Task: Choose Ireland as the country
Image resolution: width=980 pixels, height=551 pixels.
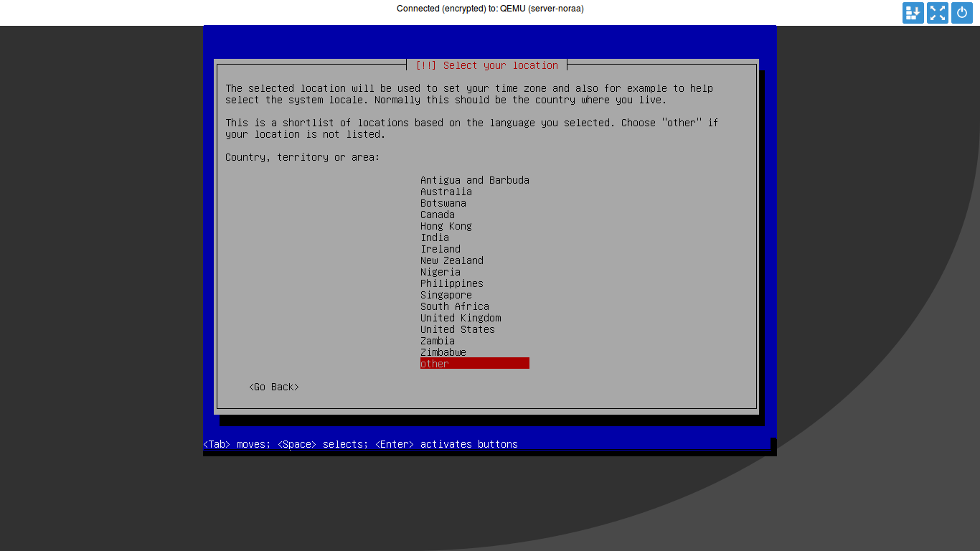Action: pyautogui.click(x=440, y=249)
